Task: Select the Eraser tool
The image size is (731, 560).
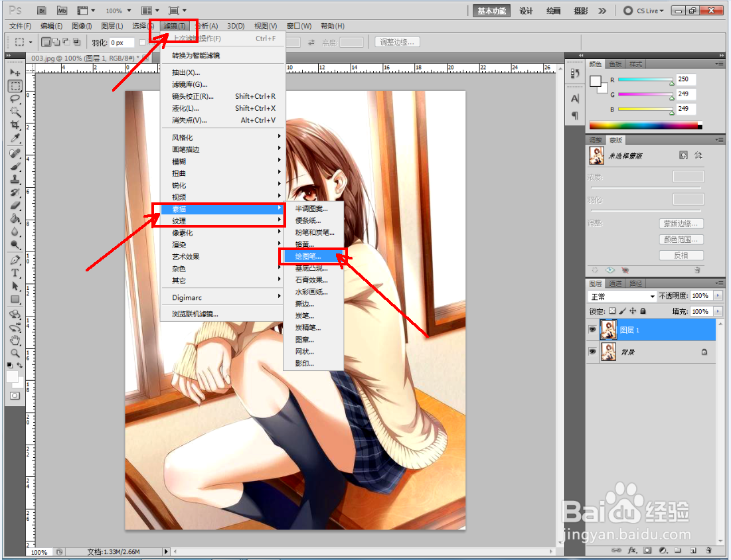Action: tap(15, 206)
